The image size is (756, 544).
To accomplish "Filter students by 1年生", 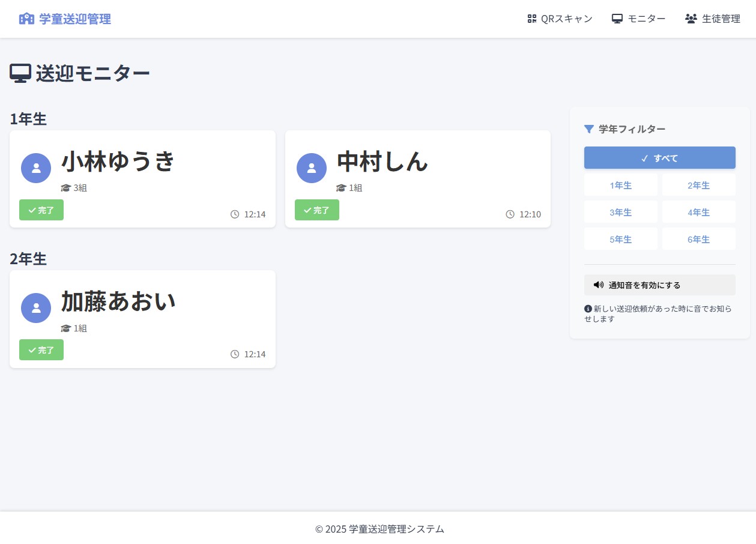I will tap(620, 185).
